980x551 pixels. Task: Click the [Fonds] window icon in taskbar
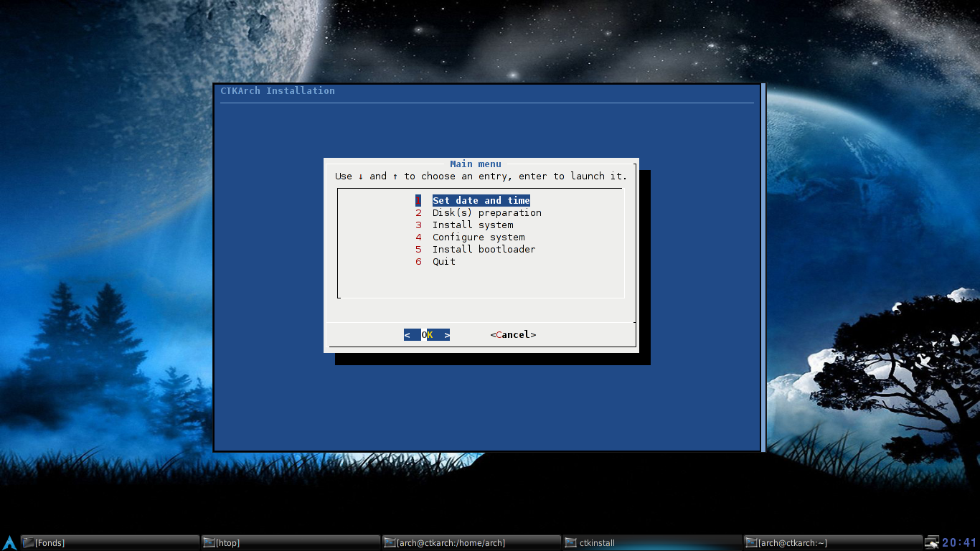(x=28, y=542)
